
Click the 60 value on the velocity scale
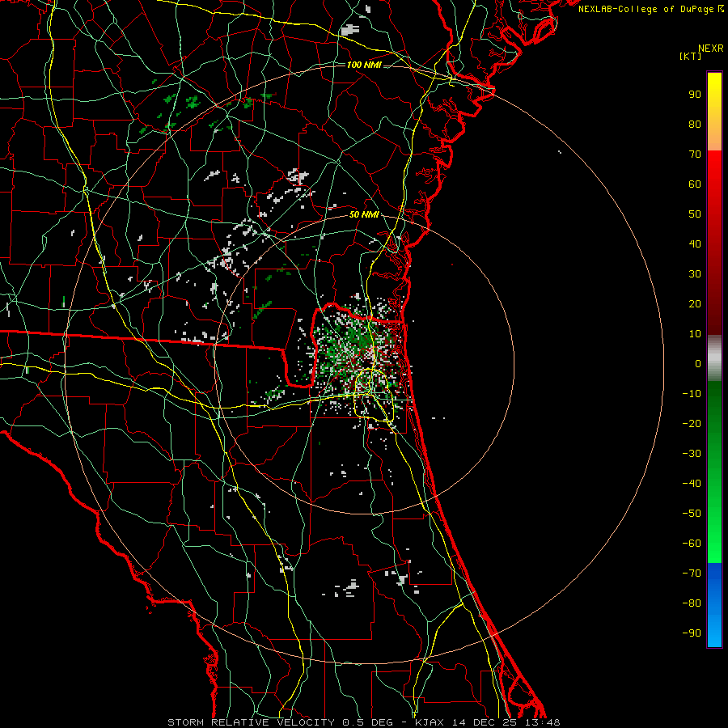(695, 184)
